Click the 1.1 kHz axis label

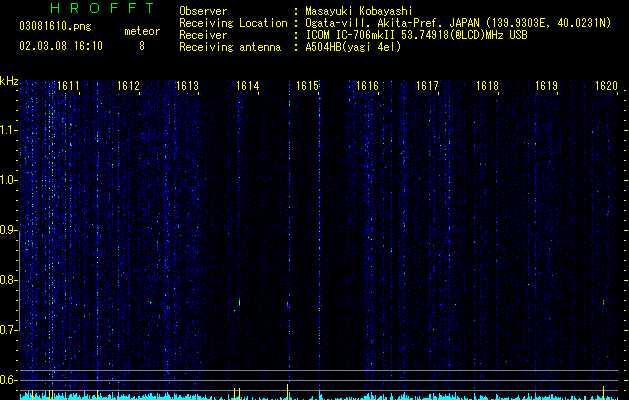point(9,130)
